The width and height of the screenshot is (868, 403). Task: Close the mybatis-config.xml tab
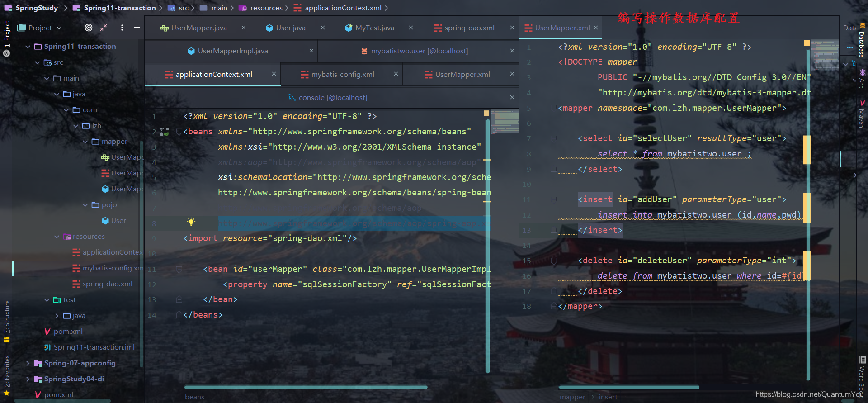point(396,74)
